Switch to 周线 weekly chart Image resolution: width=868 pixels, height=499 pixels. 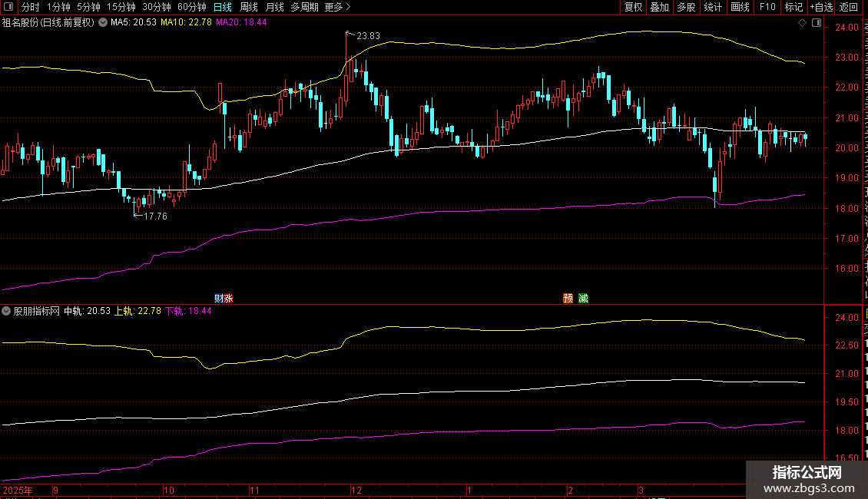pos(249,7)
